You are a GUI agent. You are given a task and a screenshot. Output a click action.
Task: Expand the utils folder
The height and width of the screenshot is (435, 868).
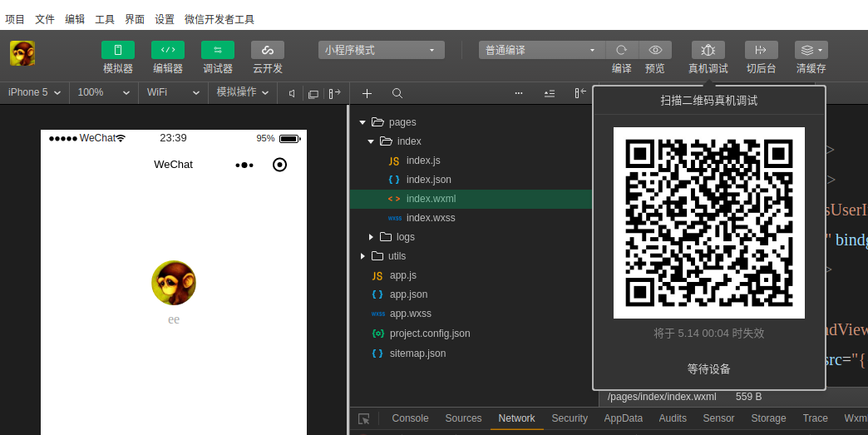tap(362, 256)
